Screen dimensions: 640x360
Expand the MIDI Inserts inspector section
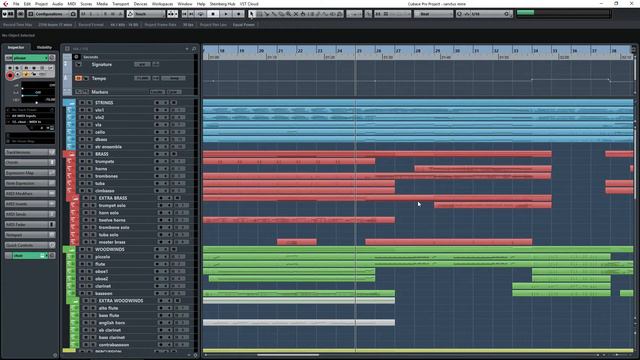coord(30,204)
